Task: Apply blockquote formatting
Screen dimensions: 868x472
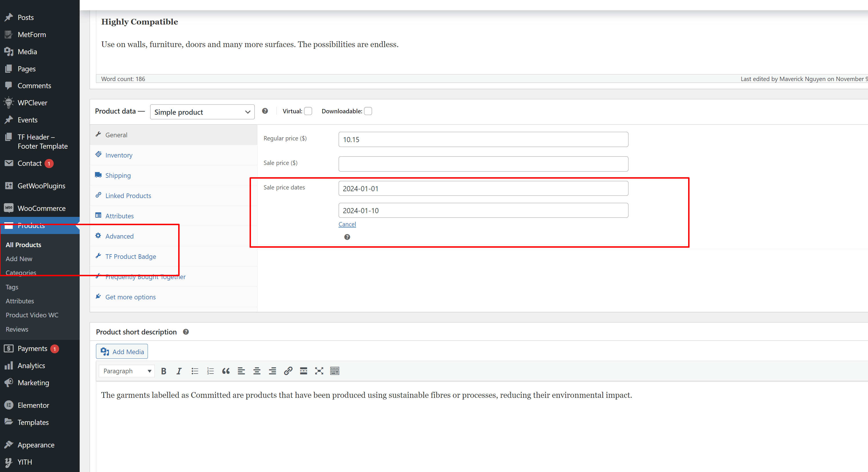Action: click(x=226, y=371)
